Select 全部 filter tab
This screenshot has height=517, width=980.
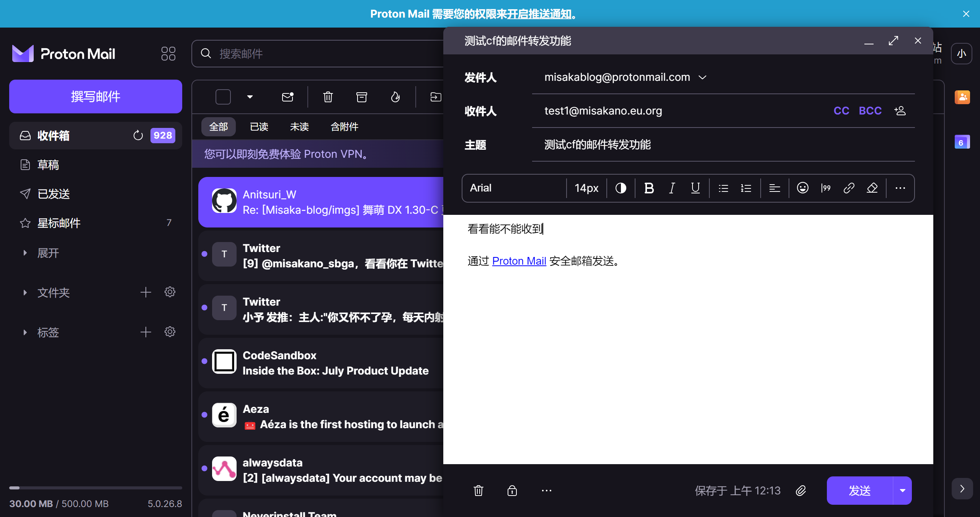pyautogui.click(x=219, y=127)
